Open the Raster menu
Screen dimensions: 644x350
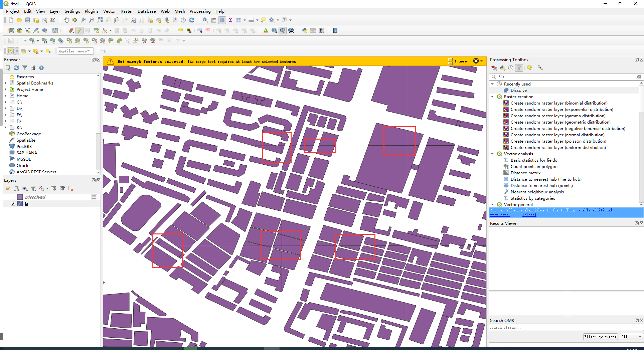pos(127,11)
